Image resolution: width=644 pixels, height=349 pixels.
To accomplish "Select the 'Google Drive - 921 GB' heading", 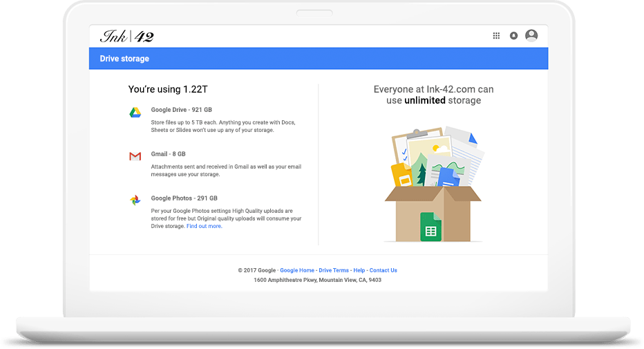I will 181,110.
